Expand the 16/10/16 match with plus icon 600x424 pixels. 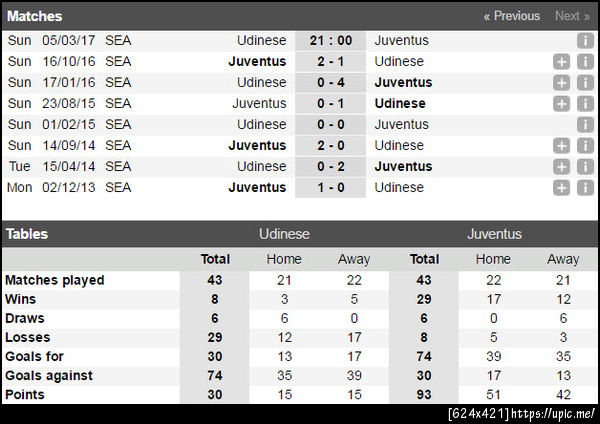(562, 62)
